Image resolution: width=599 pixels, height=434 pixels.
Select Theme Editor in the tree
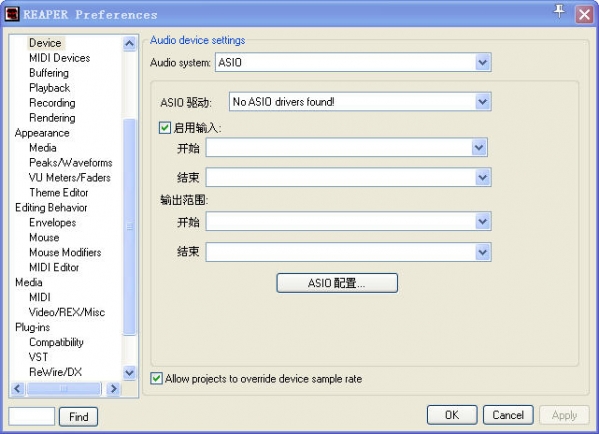(59, 193)
